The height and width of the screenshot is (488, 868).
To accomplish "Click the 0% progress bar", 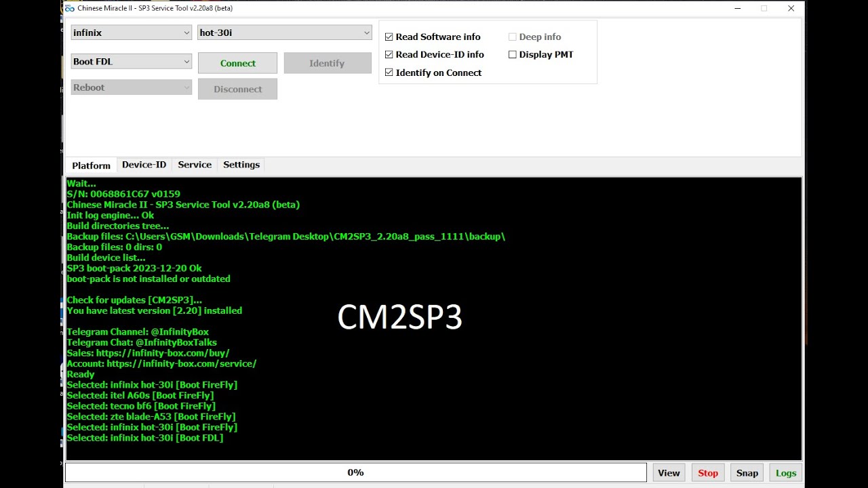I will coord(356,472).
